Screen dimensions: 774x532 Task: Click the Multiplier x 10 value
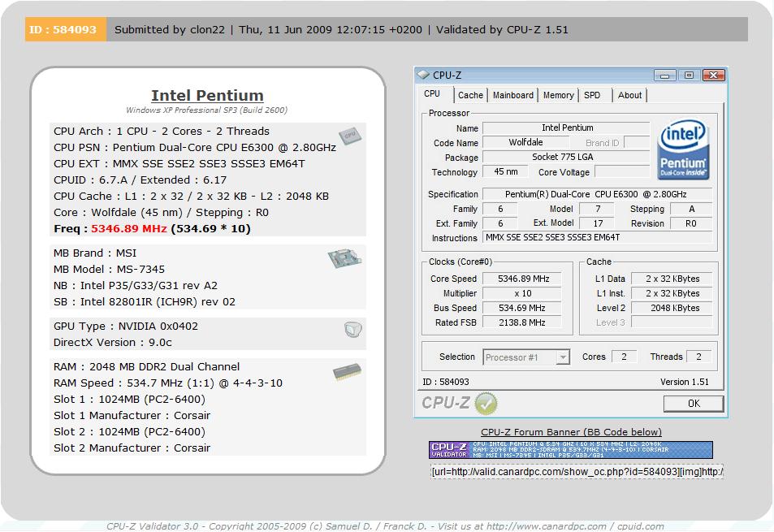522,294
